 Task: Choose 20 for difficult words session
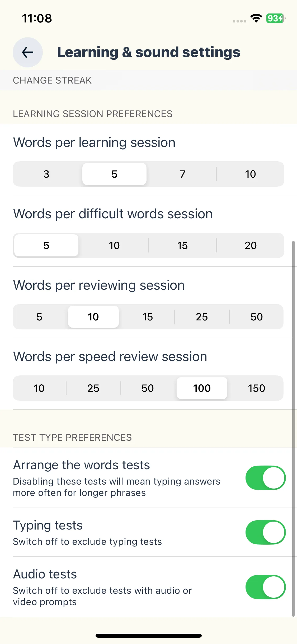(x=250, y=245)
